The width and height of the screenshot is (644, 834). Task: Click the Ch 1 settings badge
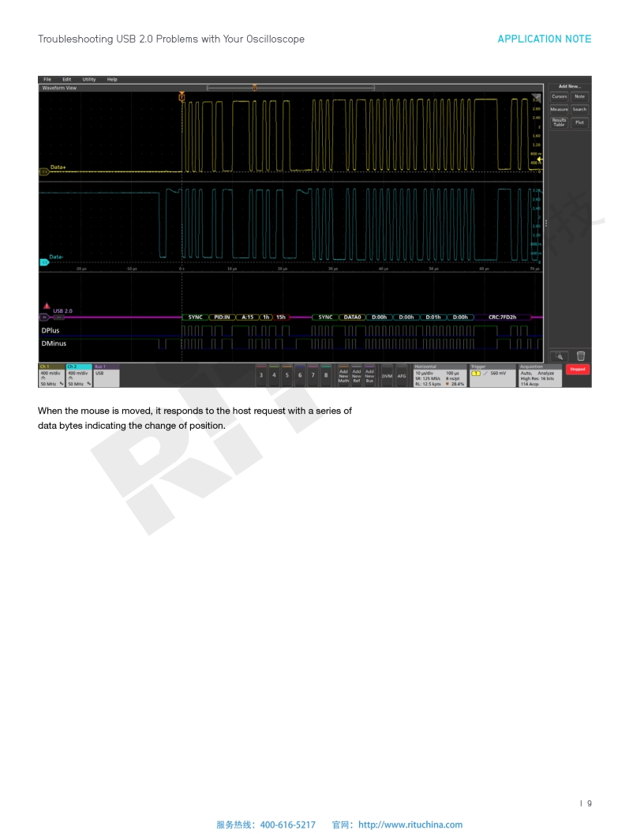coord(51,375)
